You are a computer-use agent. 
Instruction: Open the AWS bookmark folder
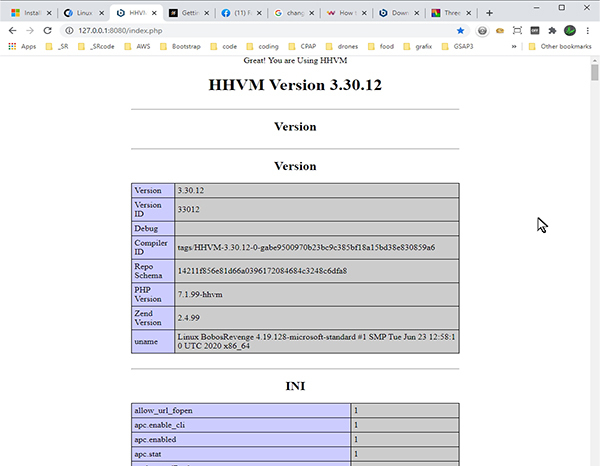click(137, 46)
